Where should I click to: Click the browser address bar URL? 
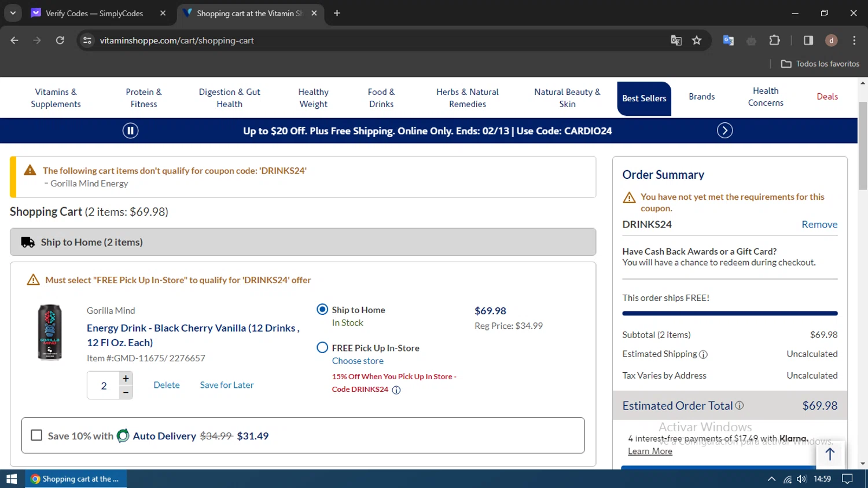click(x=176, y=41)
